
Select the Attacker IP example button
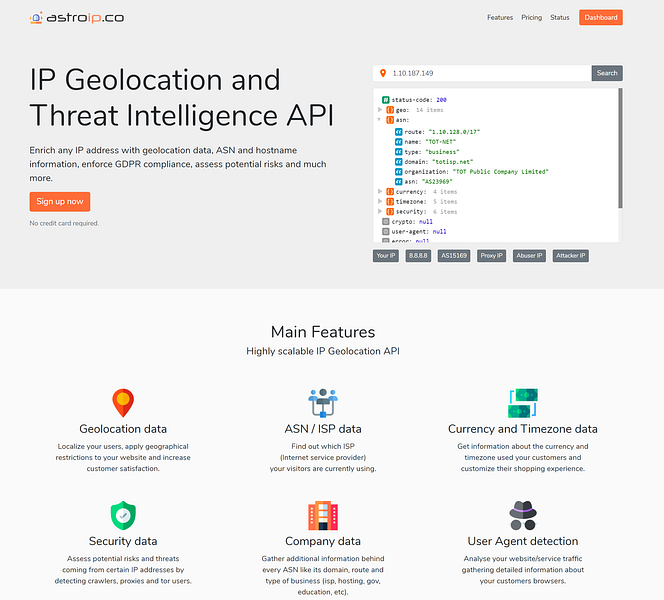[x=570, y=256]
